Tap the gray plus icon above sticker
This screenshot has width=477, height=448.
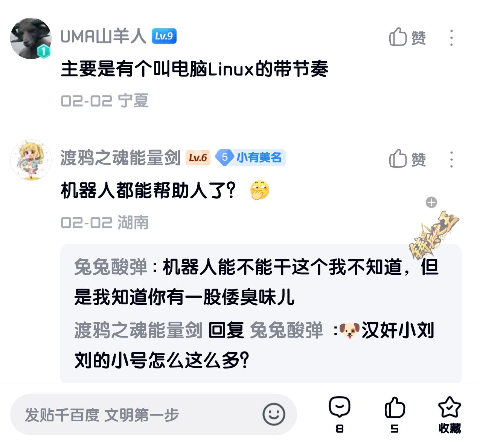pos(431,202)
